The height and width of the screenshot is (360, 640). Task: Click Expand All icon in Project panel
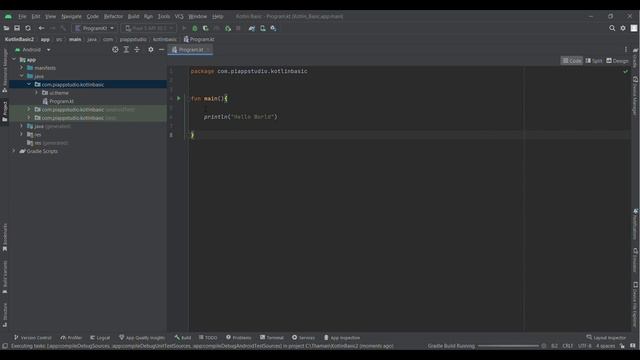tap(126, 50)
